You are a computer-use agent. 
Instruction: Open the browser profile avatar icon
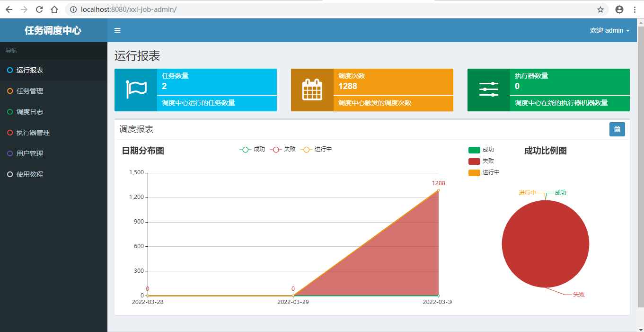(x=619, y=9)
